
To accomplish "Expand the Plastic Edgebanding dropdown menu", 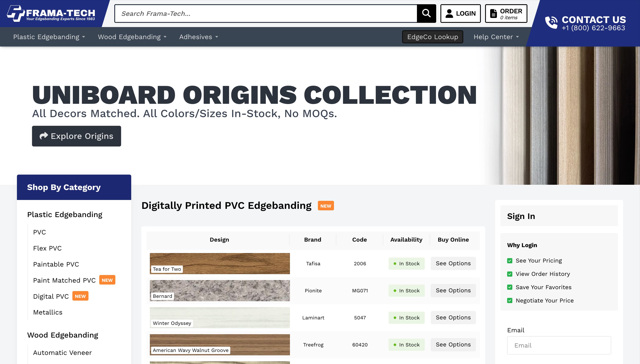I will [x=49, y=37].
